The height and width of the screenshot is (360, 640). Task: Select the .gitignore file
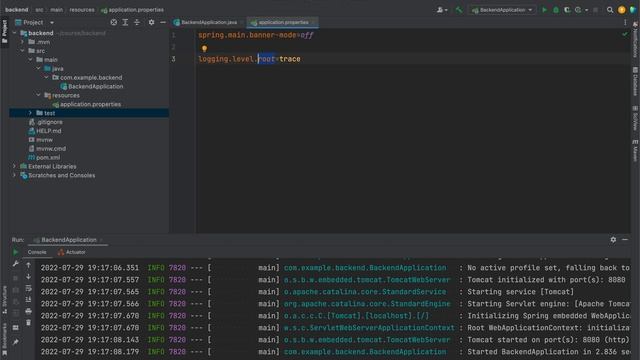[x=46, y=122]
